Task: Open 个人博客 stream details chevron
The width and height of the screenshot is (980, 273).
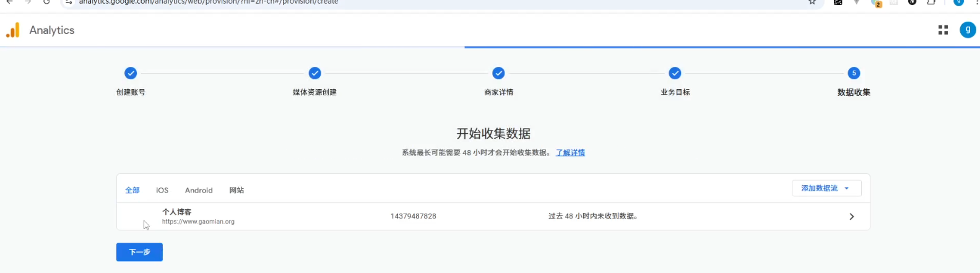Action: 851,217
